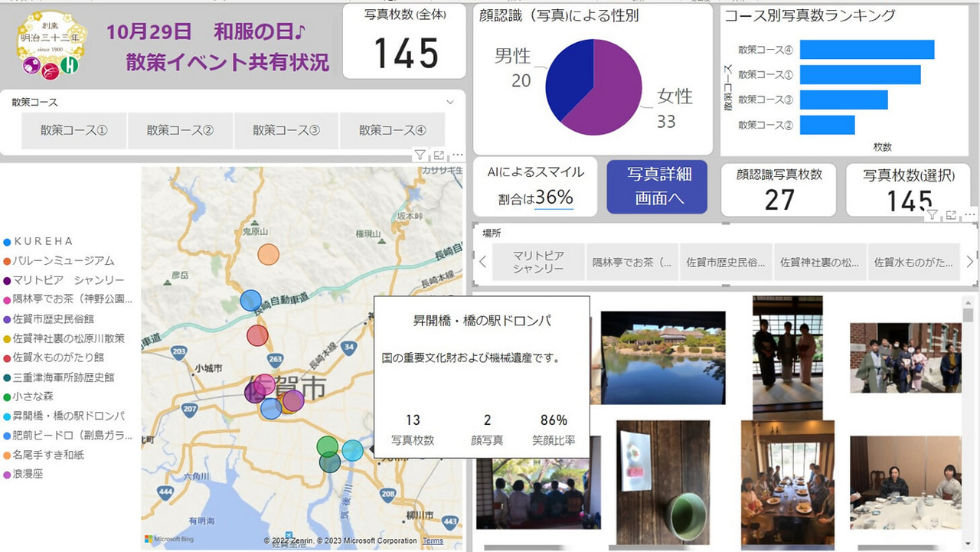Screen dimensions: 980x552
Task: Select 佐賀市歴史民俗 place tile
Action: pos(726,262)
